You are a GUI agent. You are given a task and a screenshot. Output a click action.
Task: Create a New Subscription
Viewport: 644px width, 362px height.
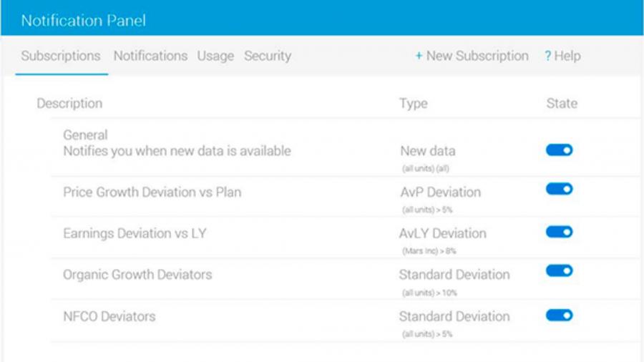coord(472,56)
